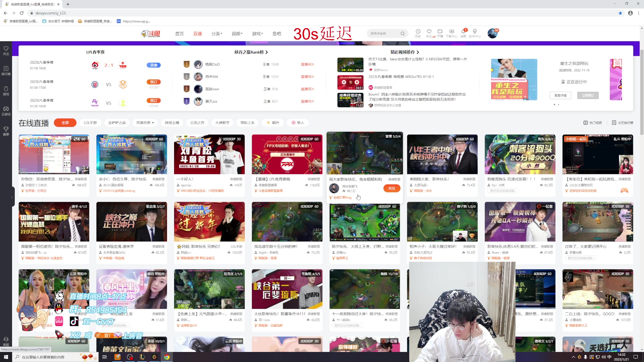This screenshot has width=644, height=362.
Task: Select 妹纸主播 filter tab
Action: click(x=172, y=123)
